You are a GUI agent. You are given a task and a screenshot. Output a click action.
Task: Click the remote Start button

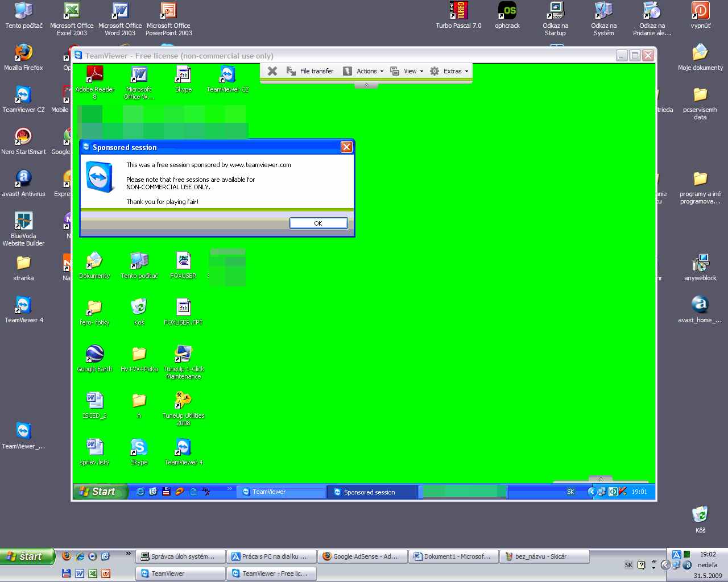100,492
